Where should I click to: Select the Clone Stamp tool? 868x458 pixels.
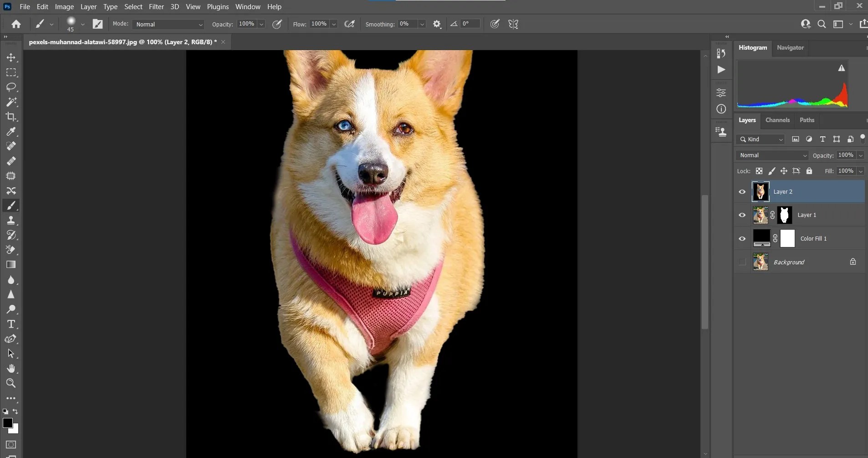pos(11,220)
